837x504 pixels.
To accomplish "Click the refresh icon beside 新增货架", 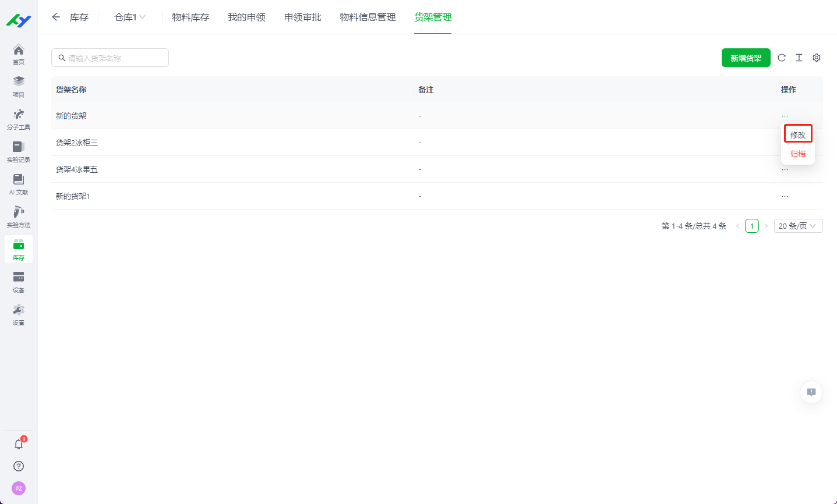I will 782,58.
